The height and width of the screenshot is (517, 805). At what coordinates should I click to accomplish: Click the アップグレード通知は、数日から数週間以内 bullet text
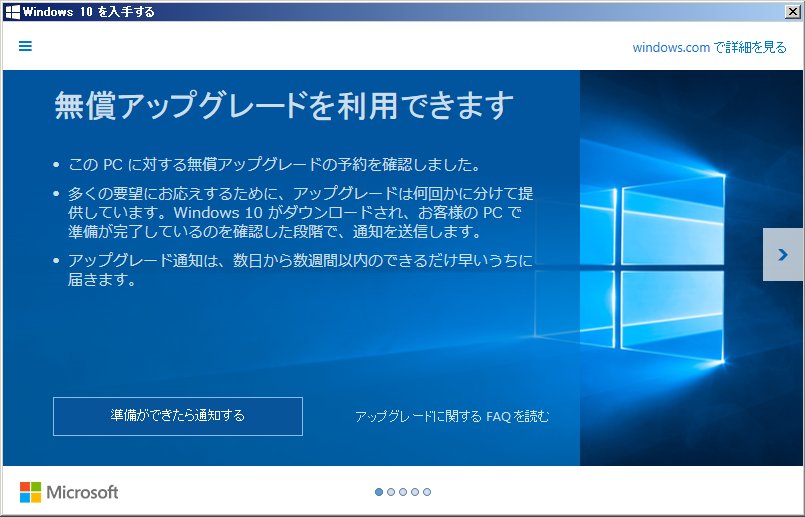coord(300,270)
